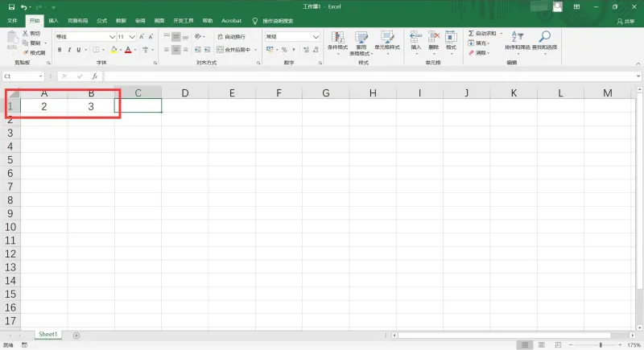Open 单元格样式 (Cell Styles)
The image size is (644, 350).
pos(387,43)
